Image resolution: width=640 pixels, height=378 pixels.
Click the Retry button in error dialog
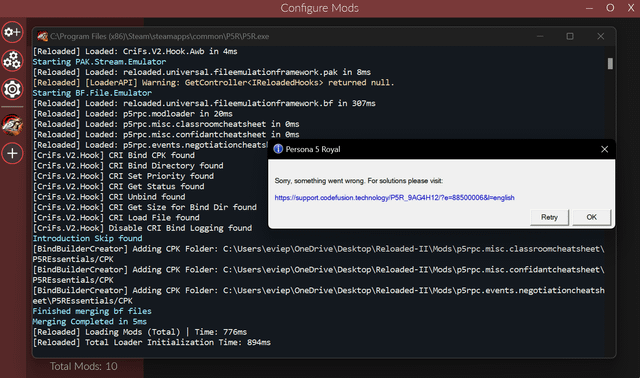(x=549, y=217)
